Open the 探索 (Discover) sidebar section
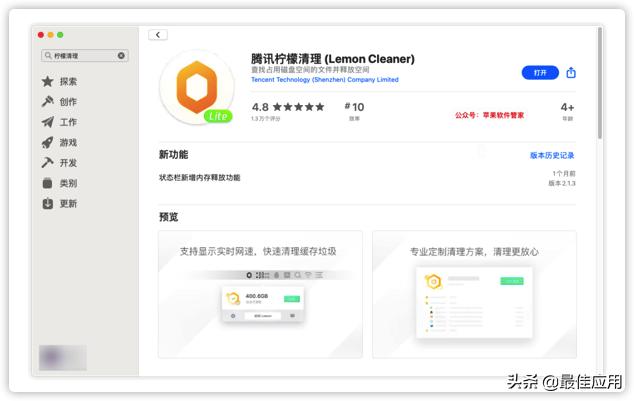Viewport: 634px width, 401px height. pos(59,81)
